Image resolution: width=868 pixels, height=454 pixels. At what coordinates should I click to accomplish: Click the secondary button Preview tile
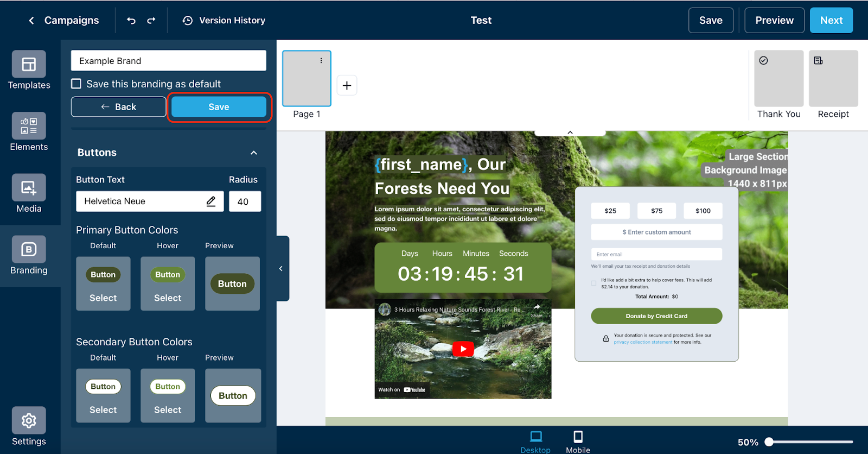(x=233, y=395)
